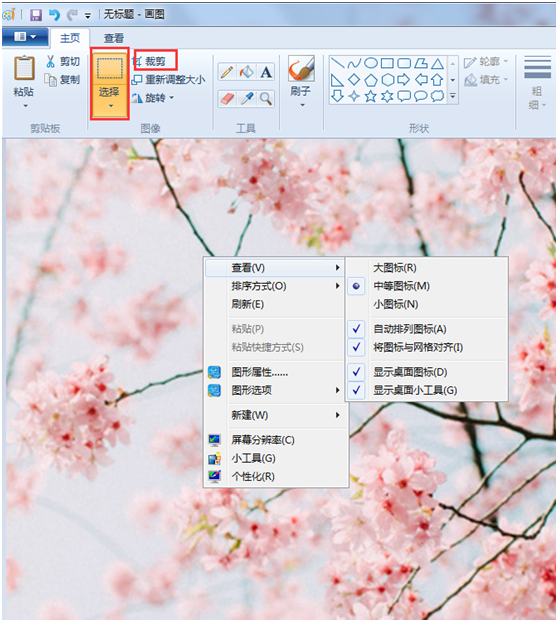
Task: Select the right triangle shape
Action: [337, 80]
